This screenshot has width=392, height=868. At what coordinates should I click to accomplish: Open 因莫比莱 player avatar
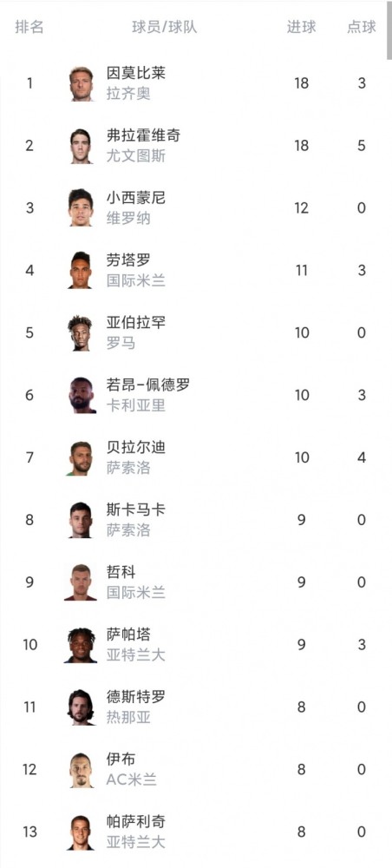tap(82, 83)
